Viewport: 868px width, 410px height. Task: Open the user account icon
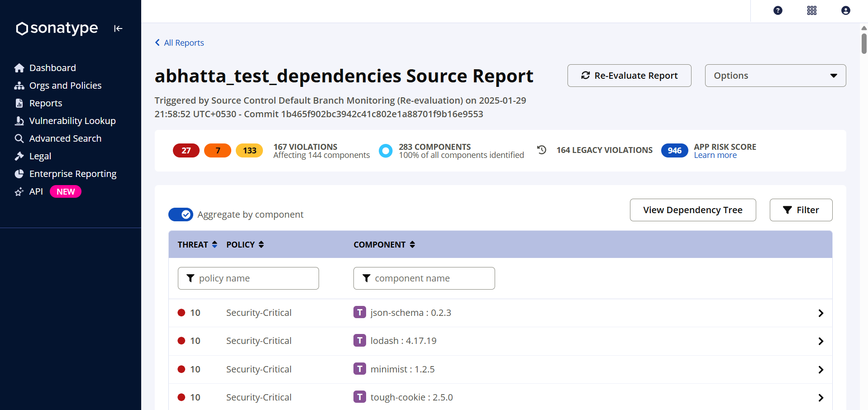[846, 10]
